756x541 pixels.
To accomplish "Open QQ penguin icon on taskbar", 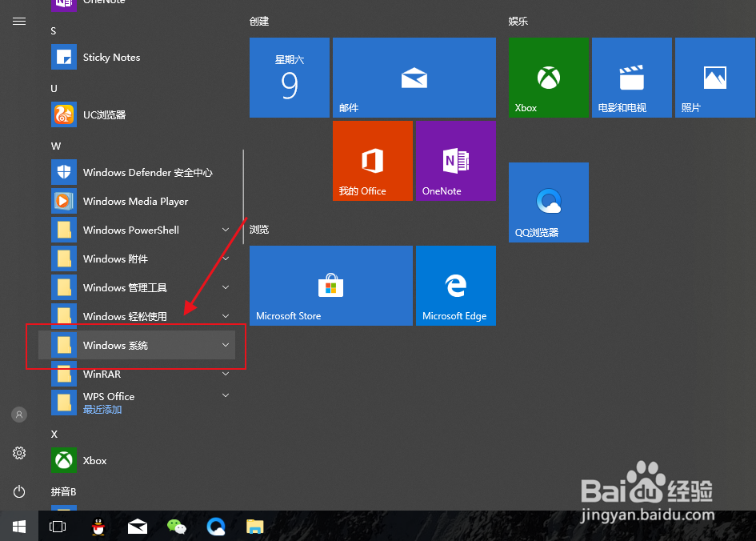I will (x=98, y=527).
